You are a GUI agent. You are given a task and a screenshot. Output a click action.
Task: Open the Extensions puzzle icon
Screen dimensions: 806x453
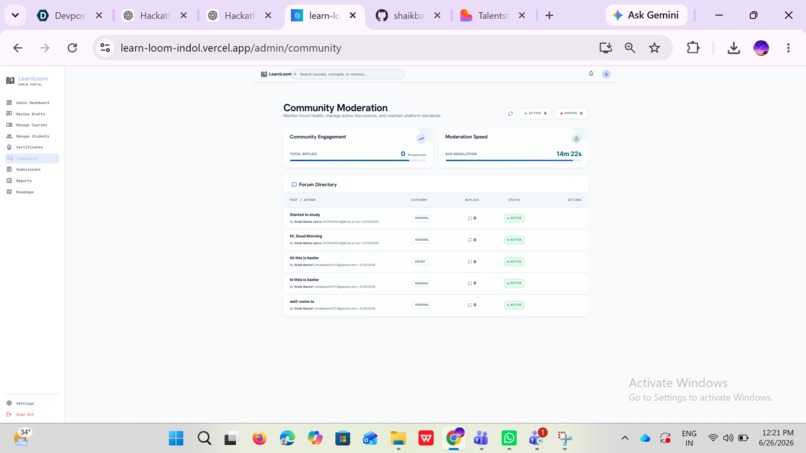pos(693,48)
